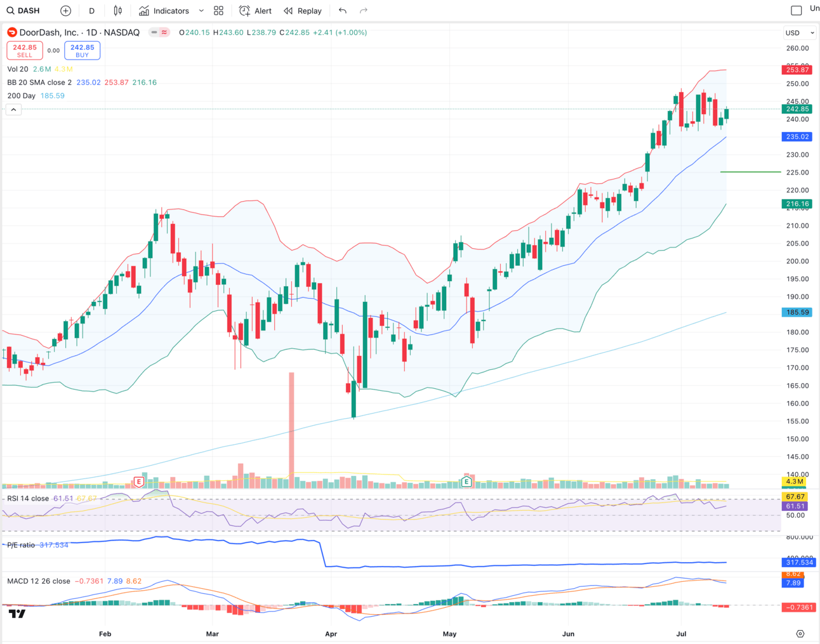820x644 pixels.
Task: Click the O240.15 open value in header
Action: [194, 32]
